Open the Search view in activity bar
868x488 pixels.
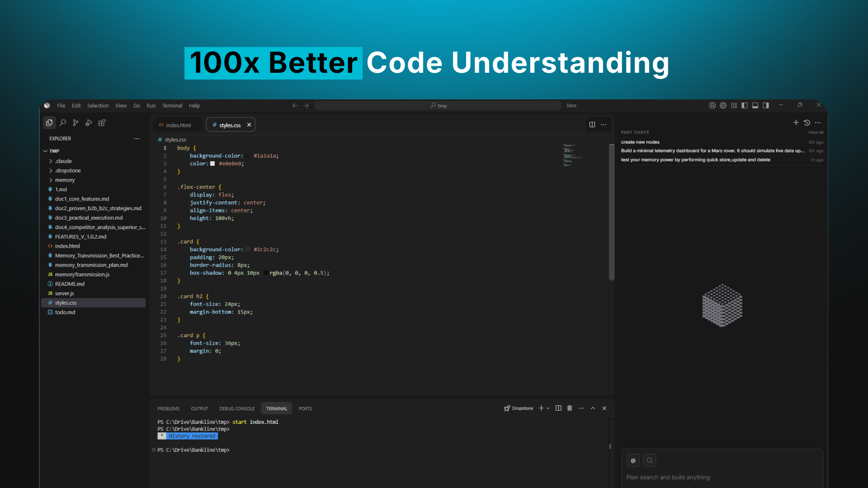[x=63, y=122]
